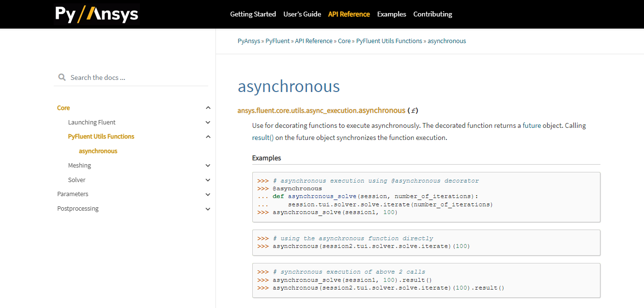Click the Examples subheading

pos(266,158)
